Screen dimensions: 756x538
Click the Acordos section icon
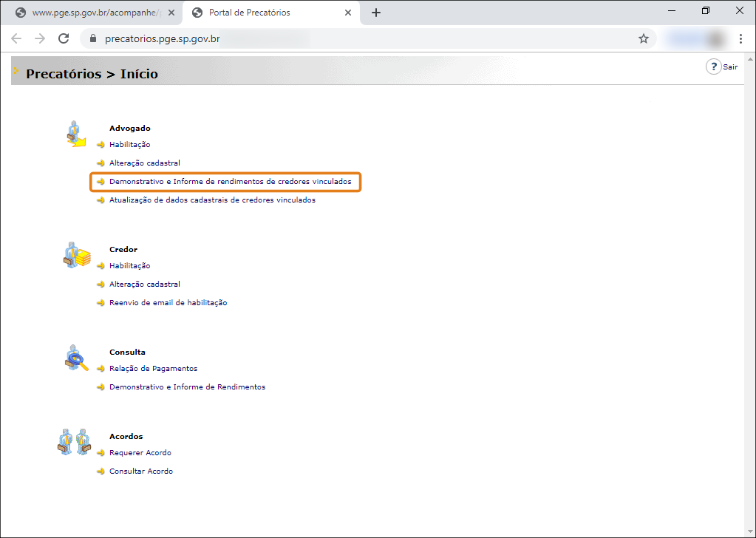pyautogui.click(x=74, y=441)
